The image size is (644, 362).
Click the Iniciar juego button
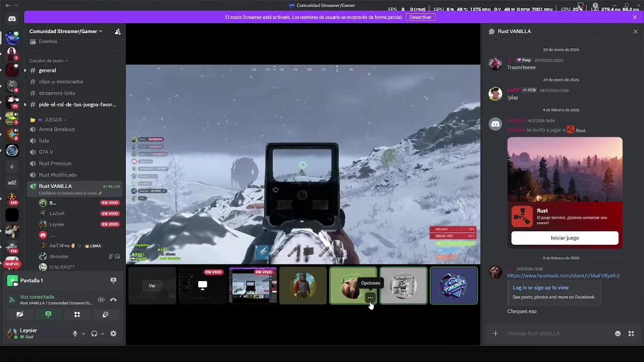click(x=565, y=238)
